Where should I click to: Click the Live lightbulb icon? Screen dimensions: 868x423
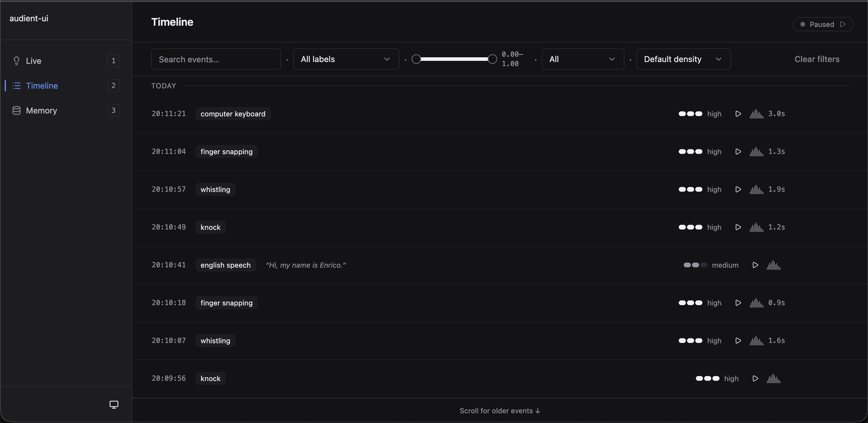pyautogui.click(x=16, y=61)
